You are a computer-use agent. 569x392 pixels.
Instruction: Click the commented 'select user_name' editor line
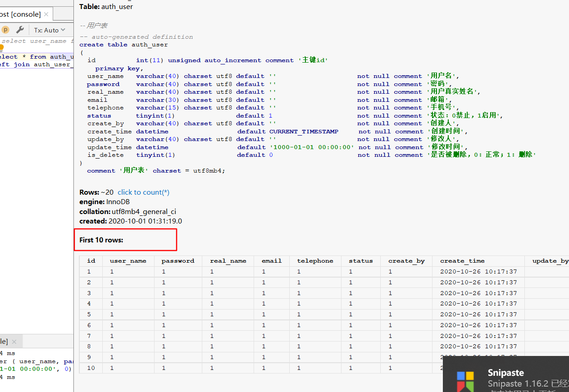(36, 41)
